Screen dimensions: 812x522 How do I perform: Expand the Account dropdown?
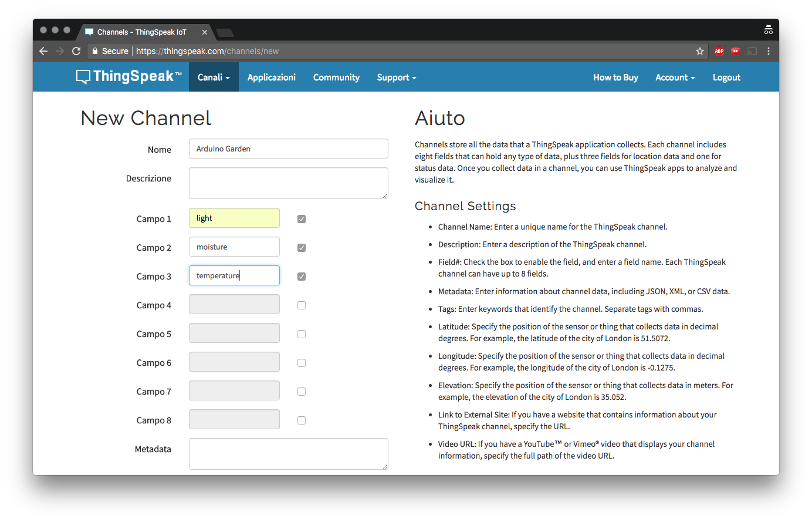point(675,78)
